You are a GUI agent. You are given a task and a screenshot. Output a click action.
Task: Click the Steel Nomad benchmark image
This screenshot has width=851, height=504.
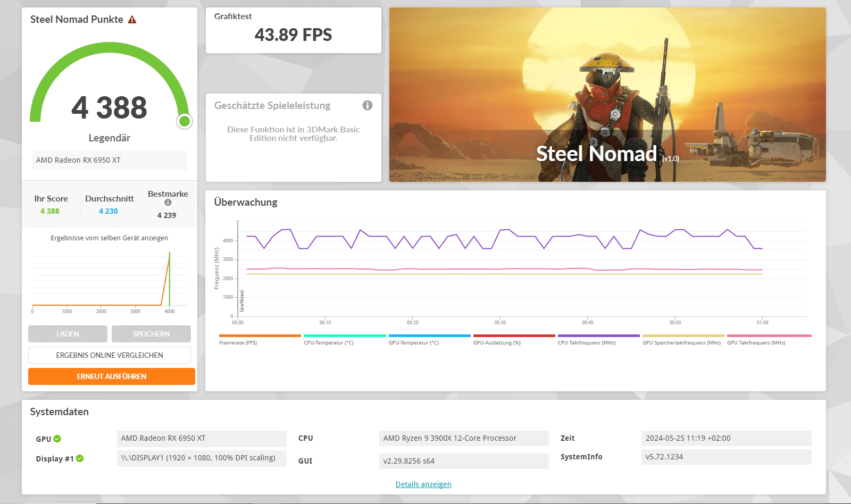click(607, 95)
